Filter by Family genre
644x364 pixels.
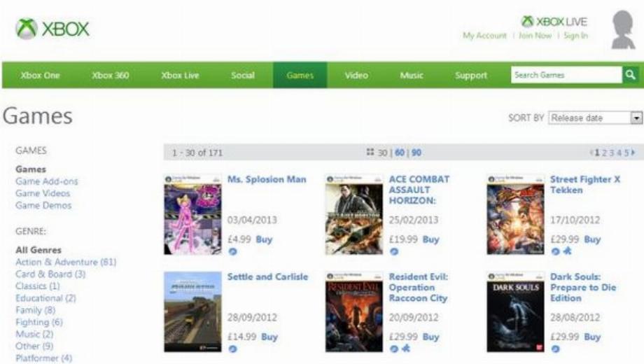click(x=35, y=310)
